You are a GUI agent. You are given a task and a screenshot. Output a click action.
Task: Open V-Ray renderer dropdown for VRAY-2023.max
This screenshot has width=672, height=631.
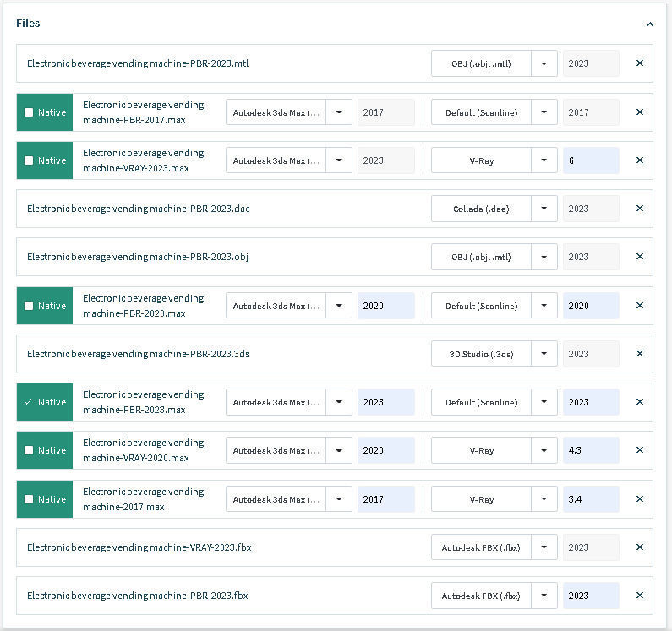(544, 160)
